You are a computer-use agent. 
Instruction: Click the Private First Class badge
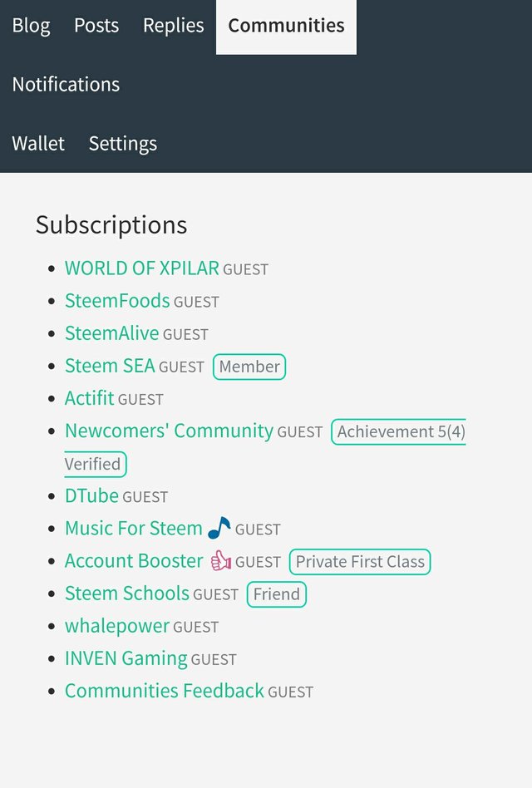point(360,562)
